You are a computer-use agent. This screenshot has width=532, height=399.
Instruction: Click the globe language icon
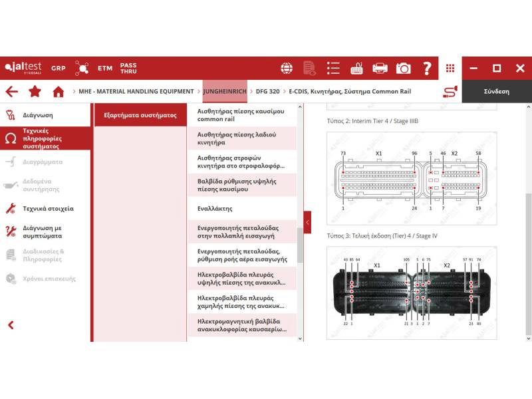coord(287,68)
